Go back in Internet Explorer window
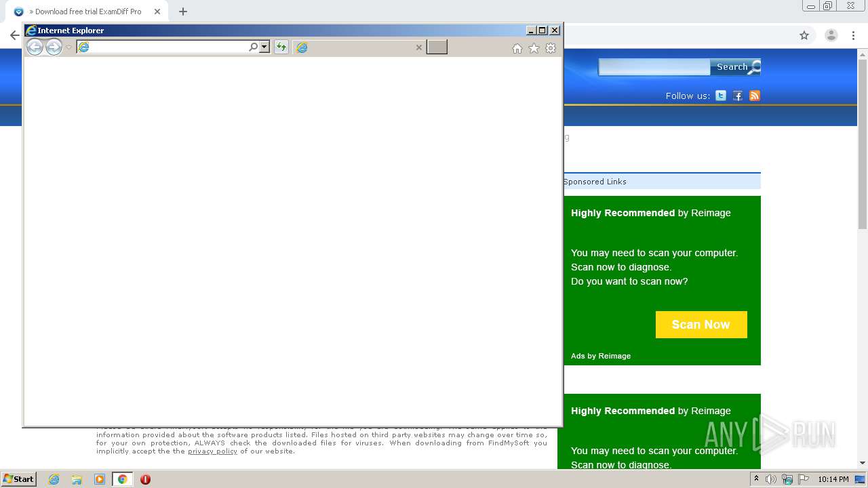 (x=35, y=47)
